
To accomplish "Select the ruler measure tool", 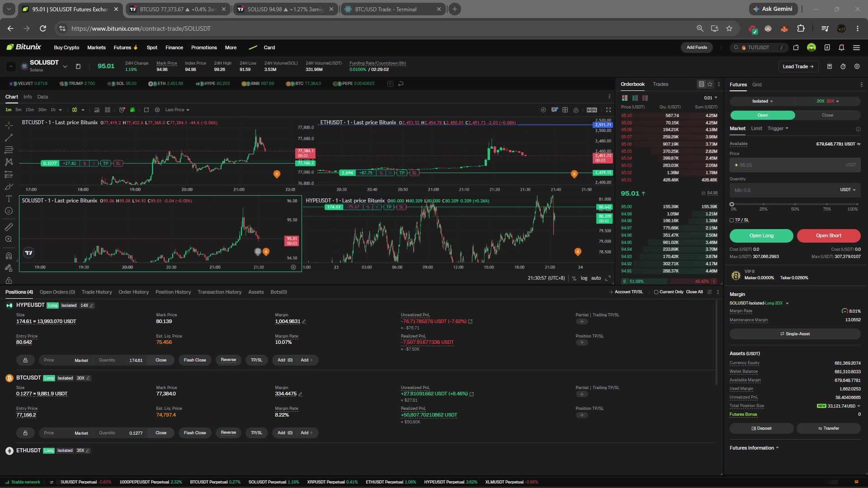I will [x=9, y=227].
